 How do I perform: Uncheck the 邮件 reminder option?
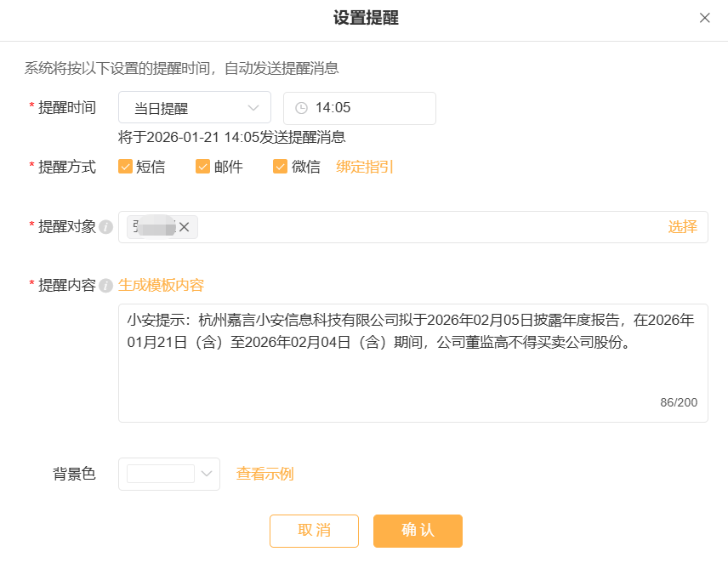pos(203,167)
